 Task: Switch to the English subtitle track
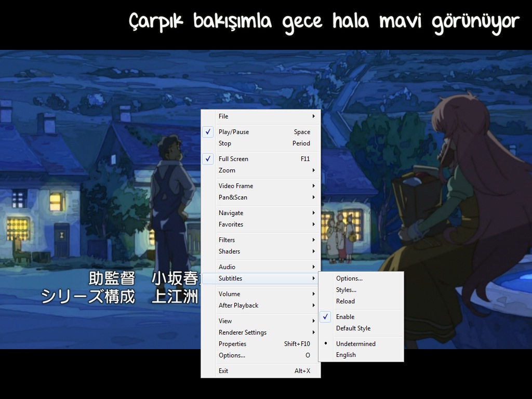361,355
